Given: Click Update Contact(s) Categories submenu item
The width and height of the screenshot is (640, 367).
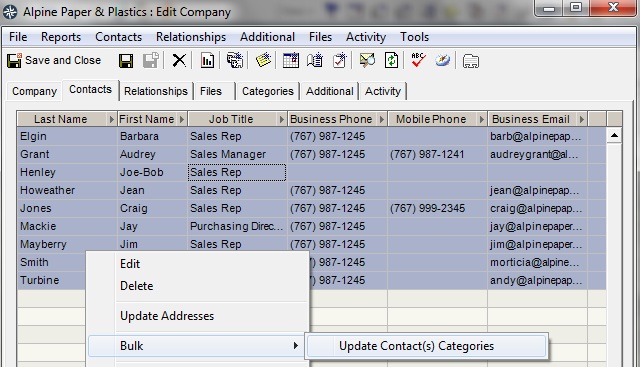Looking at the screenshot, I should click(426, 346).
